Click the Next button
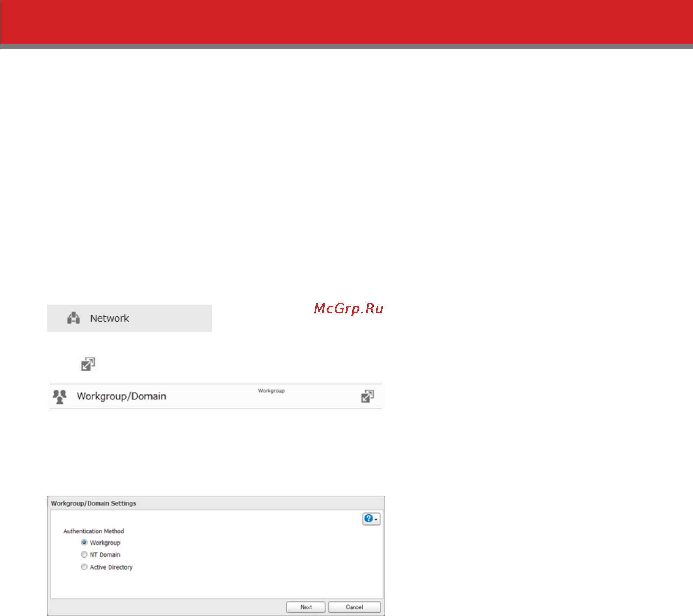693x616 pixels. [x=306, y=607]
